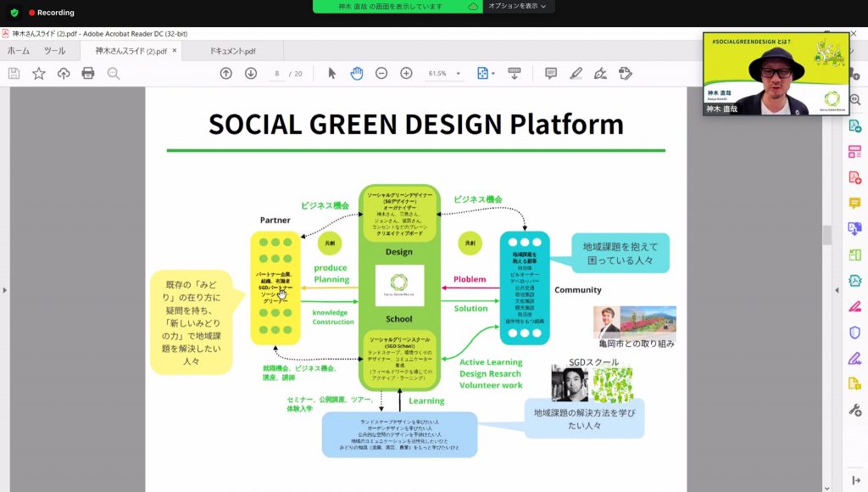Image resolution: width=868 pixels, height=492 pixels.
Task: Click the 'SOCIAL GREEN DESIGN Platform' slide title
Action: 415,124
